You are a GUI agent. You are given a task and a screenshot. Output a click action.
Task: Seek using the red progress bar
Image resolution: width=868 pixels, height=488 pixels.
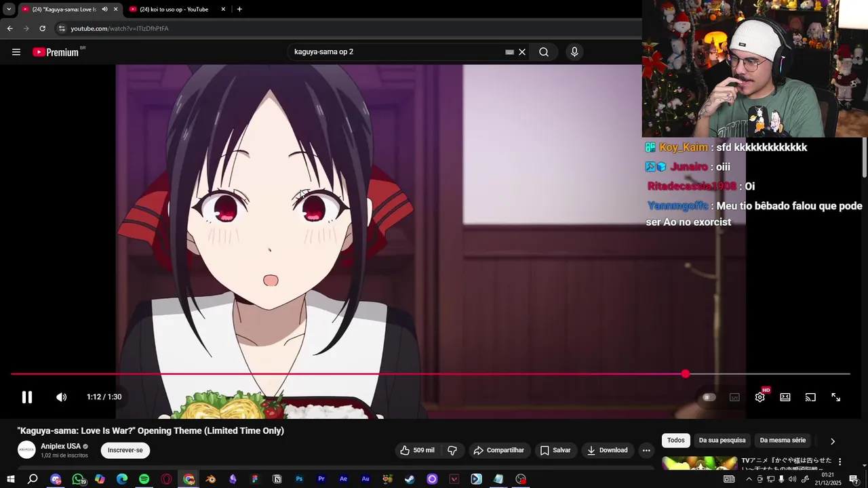(430, 374)
